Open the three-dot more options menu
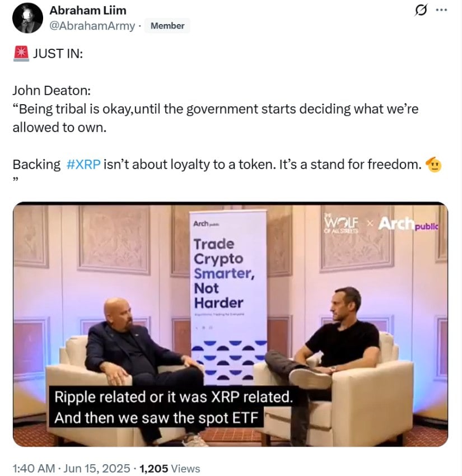462x476 pixels. [x=441, y=10]
